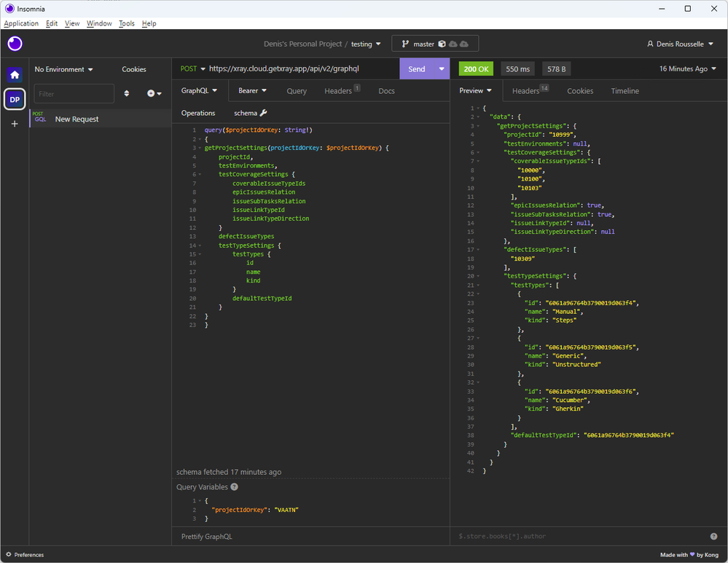Click the wrench icon next to schema
The height and width of the screenshot is (563, 728).
263,113
